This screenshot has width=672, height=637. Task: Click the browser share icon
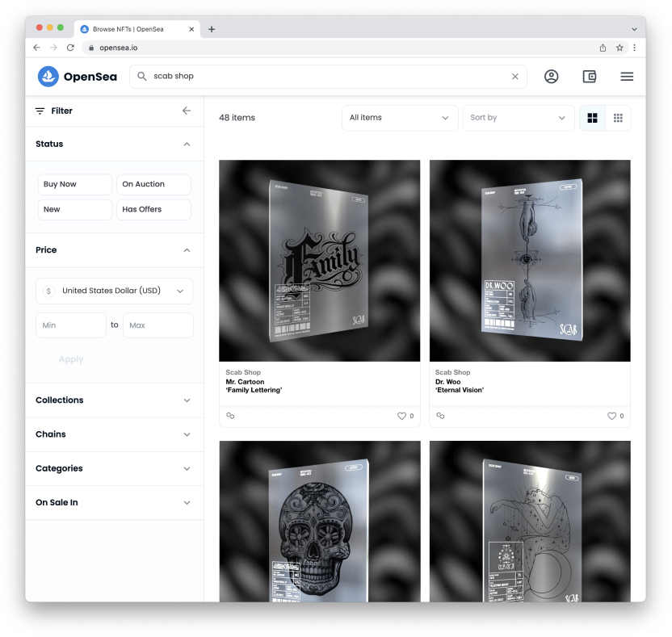click(x=603, y=48)
